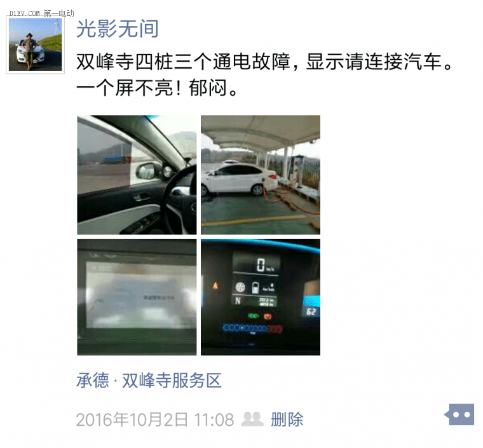Click the visibility people icon beside timestamp
The height and width of the screenshot is (448, 483).
(x=252, y=419)
